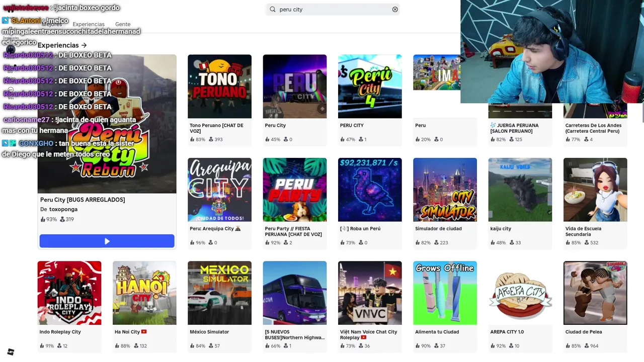The width and height of the screenshot is (644, 362).
Task: Open Peru Party fiesta peruana tile
Action: 294,190
